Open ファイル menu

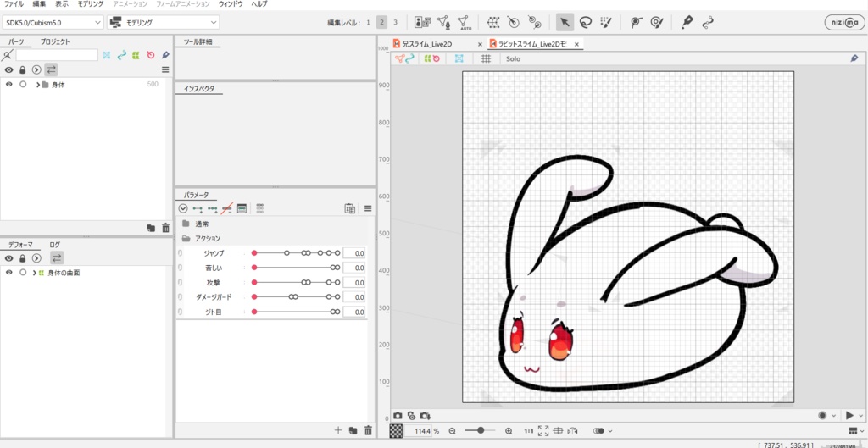tap(14, 4)
